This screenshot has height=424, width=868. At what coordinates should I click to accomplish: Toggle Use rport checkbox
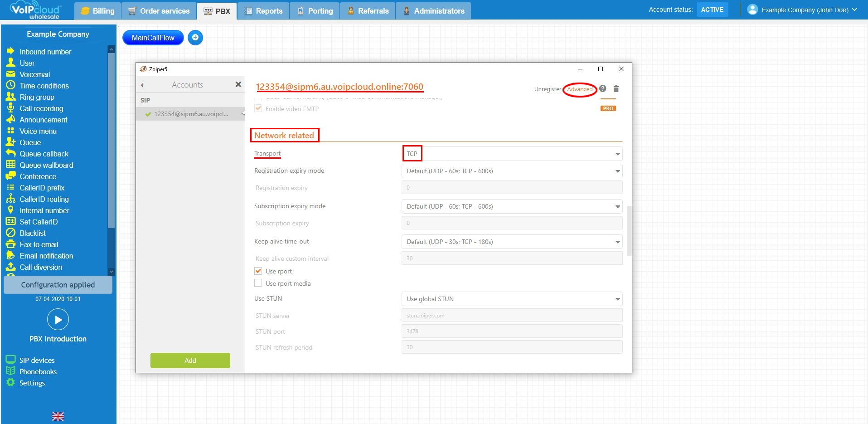258,271
